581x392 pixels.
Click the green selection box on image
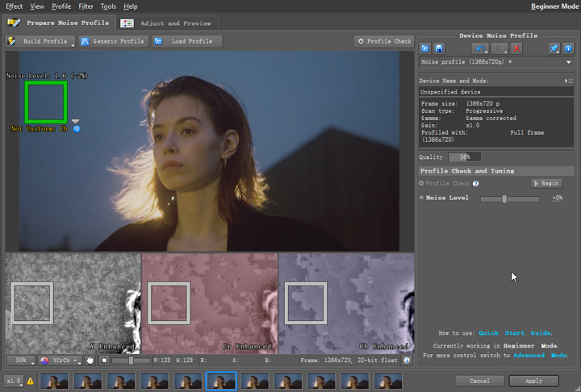point(46,102)
